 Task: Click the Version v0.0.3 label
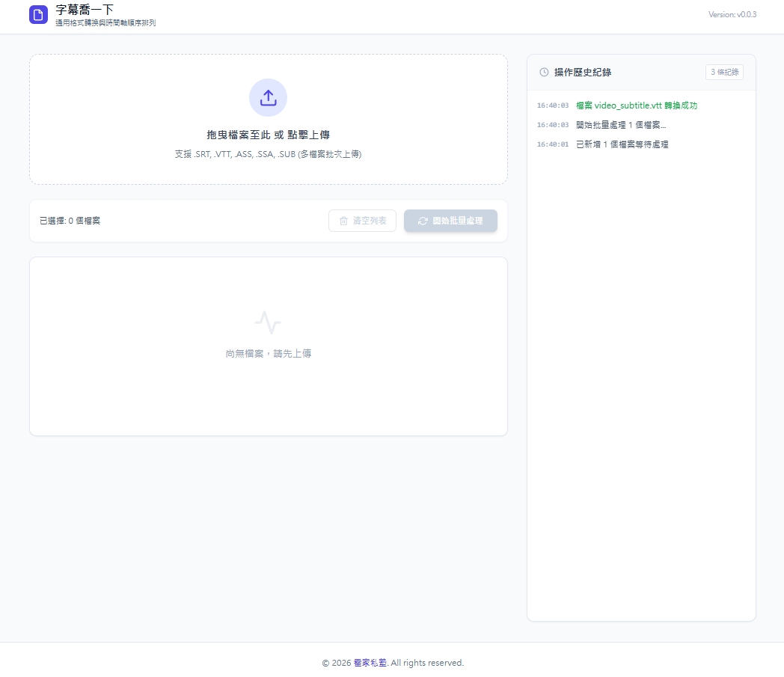[x=732, y=14]
